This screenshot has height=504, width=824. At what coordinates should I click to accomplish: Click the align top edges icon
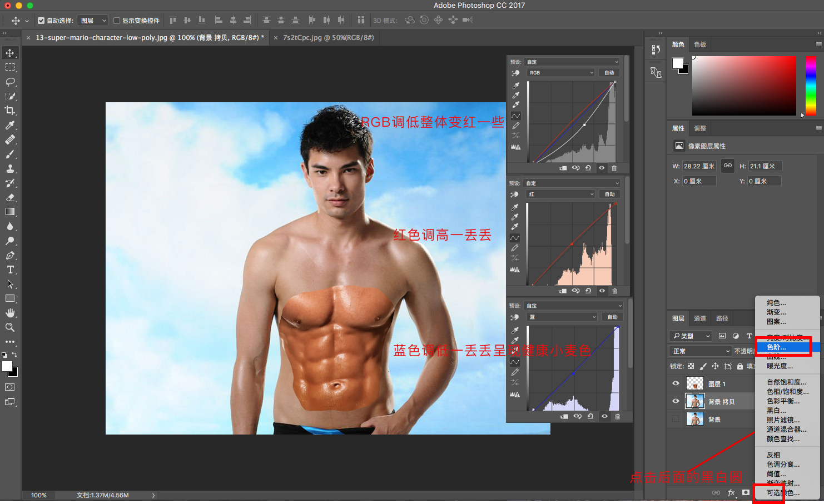[173, 20]
